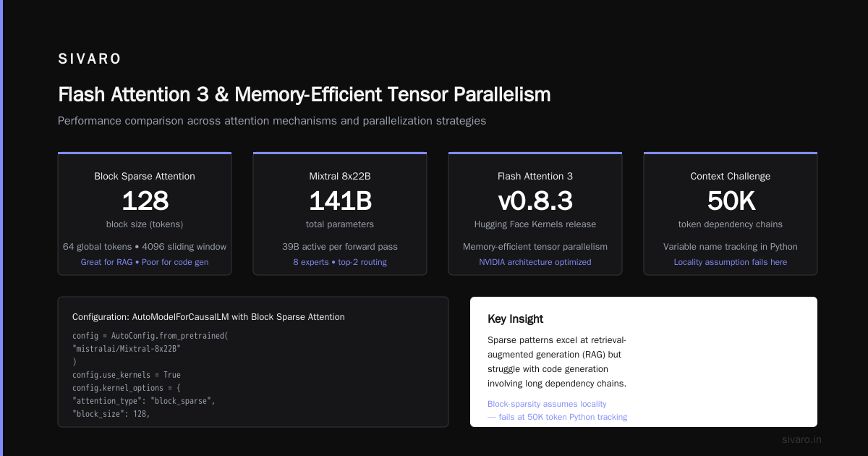This screenshot has height=456, width=868.
Task: Click the 'config = AutoConfig.from_pretrained(' line
Action: [x=150, y=336]
